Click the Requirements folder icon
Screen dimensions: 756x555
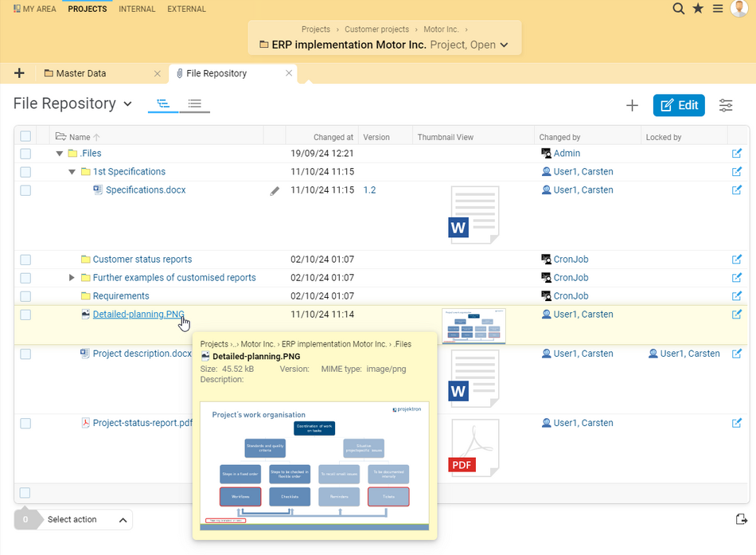click(86, 296)
